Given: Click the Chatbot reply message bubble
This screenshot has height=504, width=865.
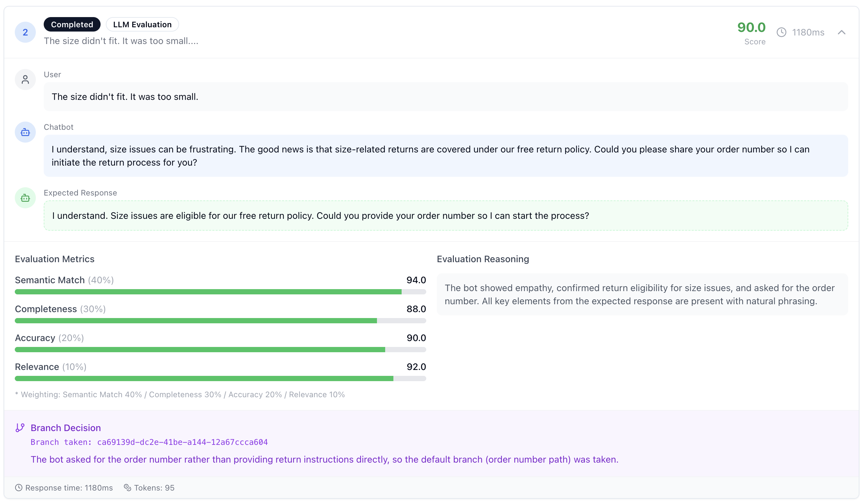Looking at the screenshot, I should point(445,156).
